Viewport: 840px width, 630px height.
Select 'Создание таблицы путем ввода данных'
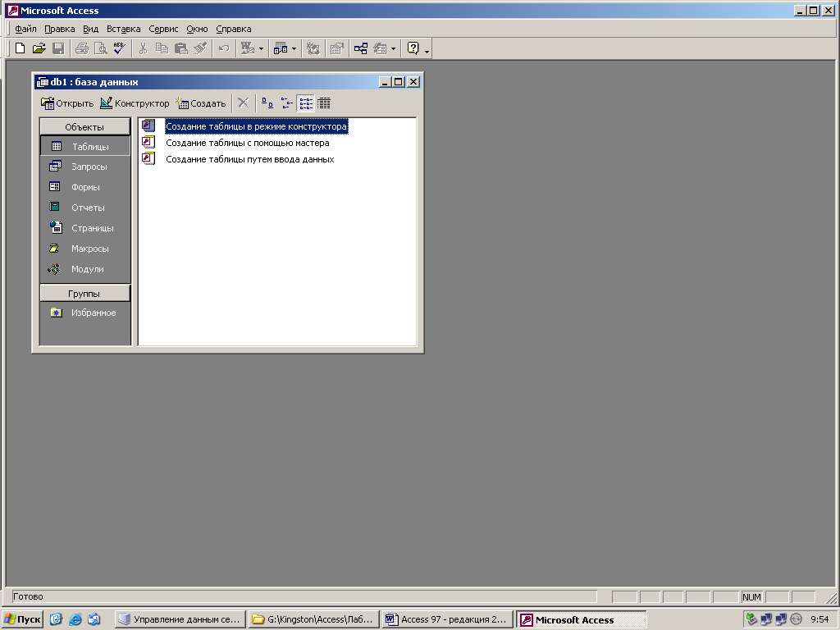tap(249, 159)
